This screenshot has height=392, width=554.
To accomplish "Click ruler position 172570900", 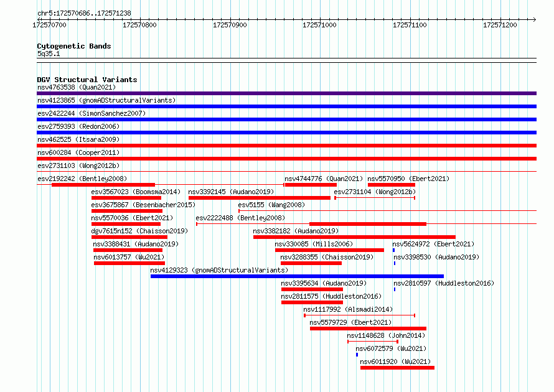I will (x=230, y=25).
